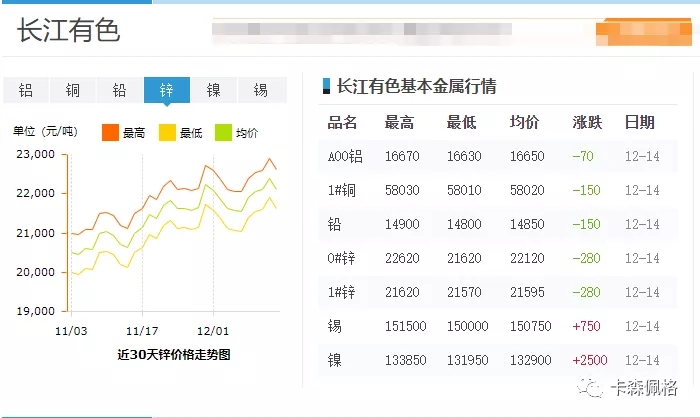This screenshot has width=700, height=418.
Task: Click the A00铝 average price 16650
Action: [x=527, y=156]
